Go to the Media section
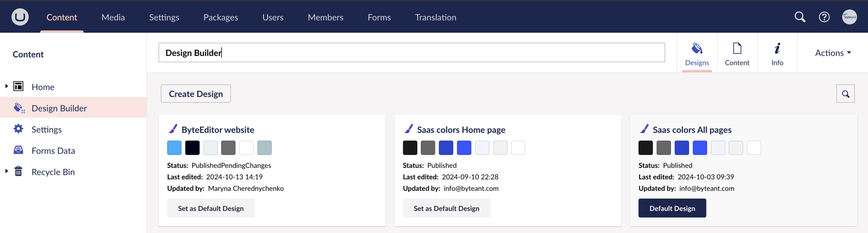868x233 pixels. click(113, 17)
